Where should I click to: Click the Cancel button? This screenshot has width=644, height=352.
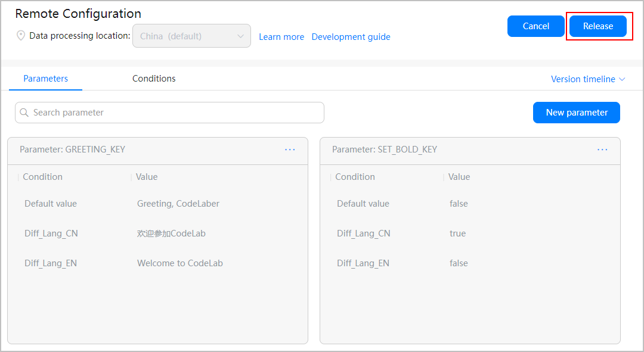535,26
